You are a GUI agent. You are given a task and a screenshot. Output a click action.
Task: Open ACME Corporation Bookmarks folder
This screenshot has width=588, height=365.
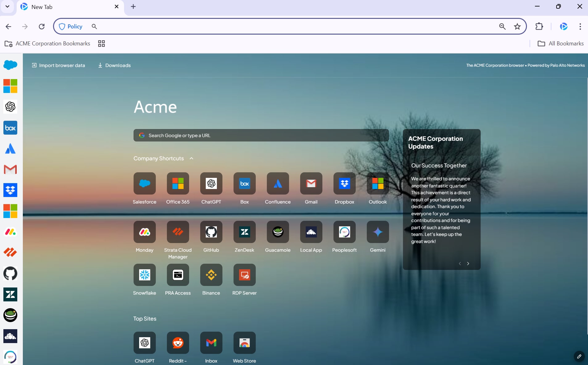point(48,44)
